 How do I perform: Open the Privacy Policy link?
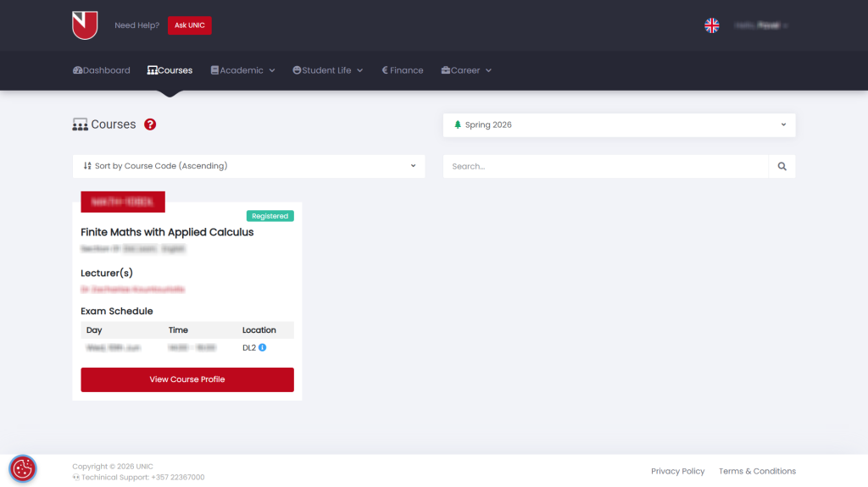(x=677, y=471)
